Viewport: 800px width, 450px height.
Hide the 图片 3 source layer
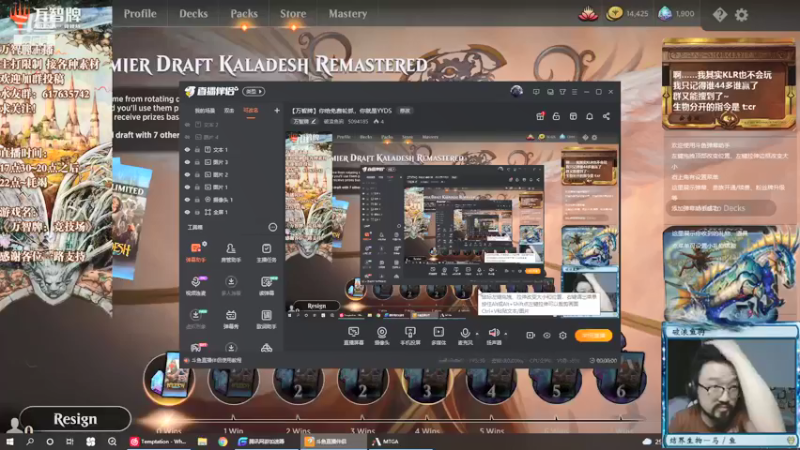tap(187, 162)
